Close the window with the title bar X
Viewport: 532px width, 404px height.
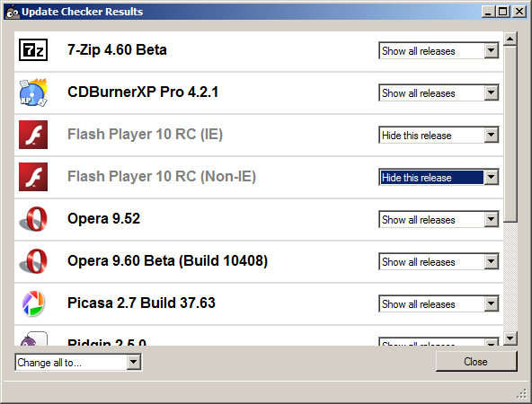pos(519,12)
